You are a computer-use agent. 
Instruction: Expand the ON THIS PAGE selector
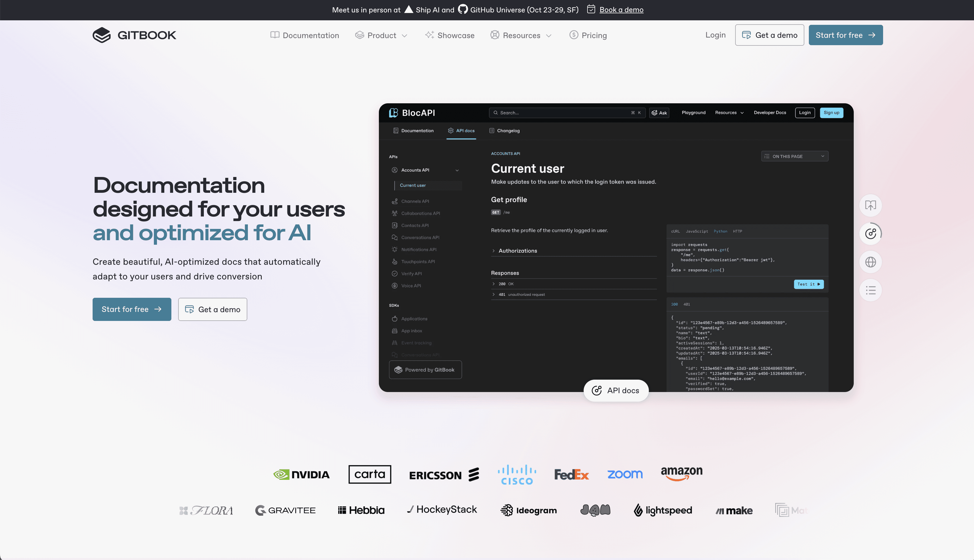coord(794,156)
